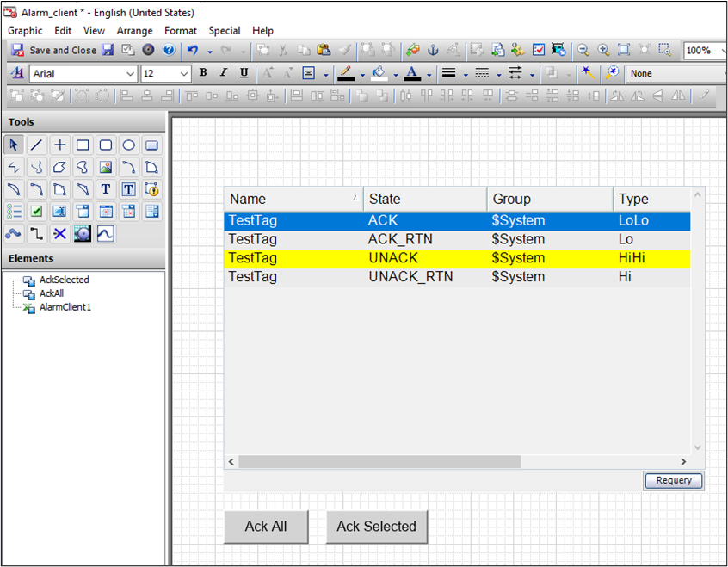Open the Special menu
728x567 pixels.
click(224, 30)
